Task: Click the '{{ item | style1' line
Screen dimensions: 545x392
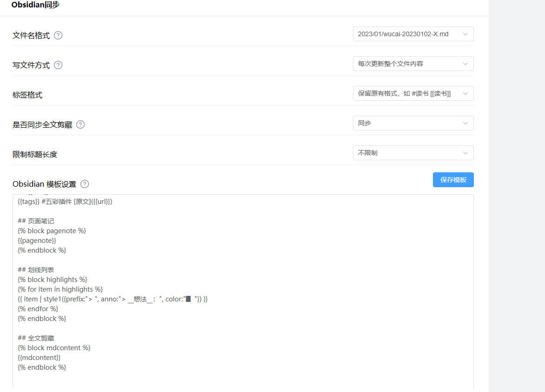Action: pos(113,299)
